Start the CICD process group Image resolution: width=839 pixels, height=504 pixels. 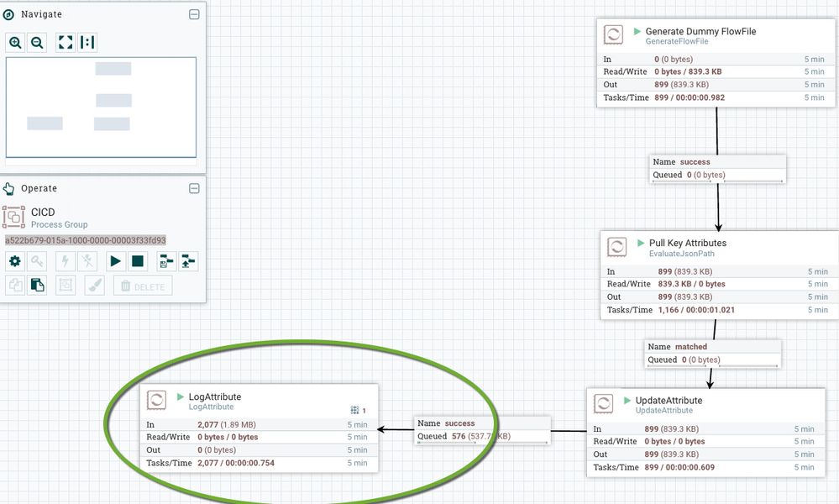click(115, 261)
